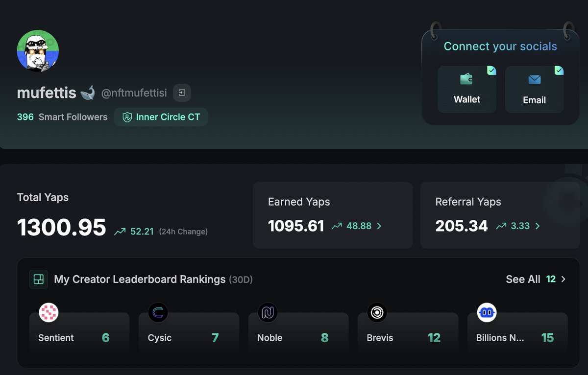Click the shield icon in Inner Circle CT

(x=127, y=117)
